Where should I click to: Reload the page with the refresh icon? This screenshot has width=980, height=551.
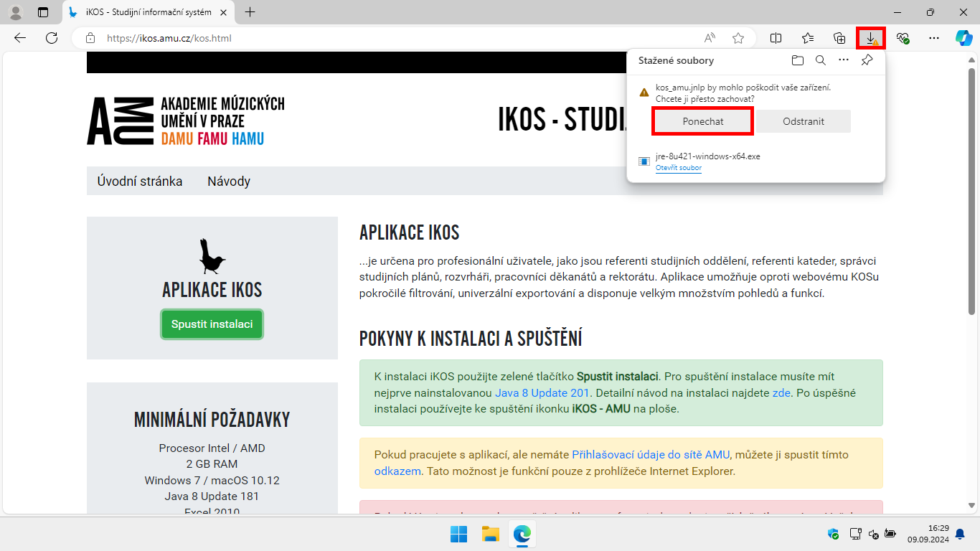click(52, 38)
